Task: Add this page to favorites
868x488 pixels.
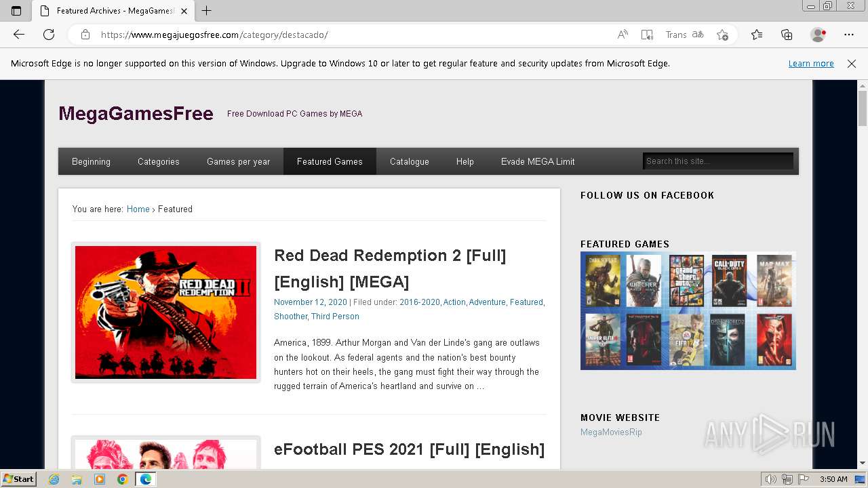Action: click(722, 35)
